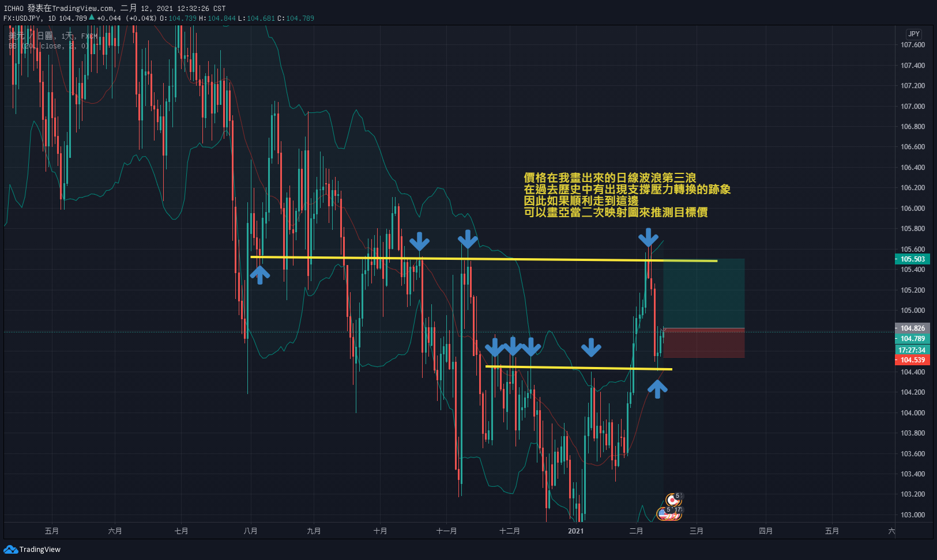937x560 pixels.
Task: Click the ICHAO published-on TradingView.com header line
Action: pyautogui.click(x=115, y=8)
